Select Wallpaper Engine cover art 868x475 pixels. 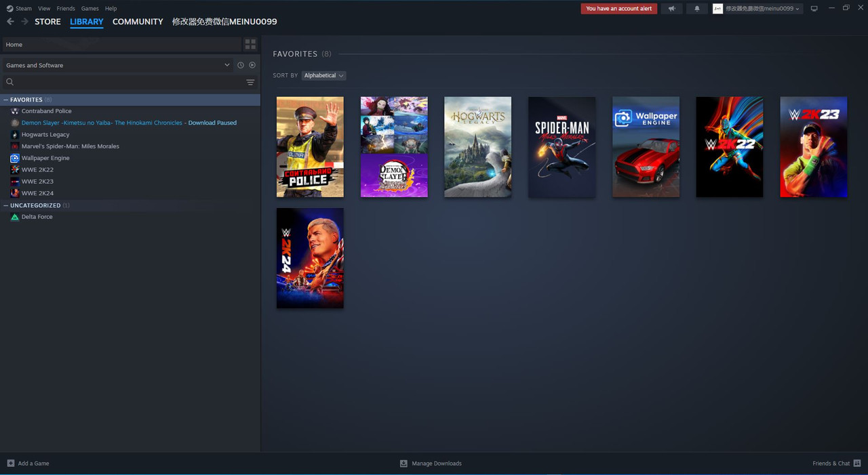646,147
